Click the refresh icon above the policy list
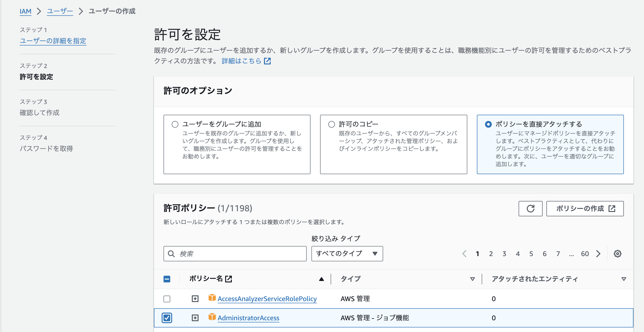 (x=531, y=209)
